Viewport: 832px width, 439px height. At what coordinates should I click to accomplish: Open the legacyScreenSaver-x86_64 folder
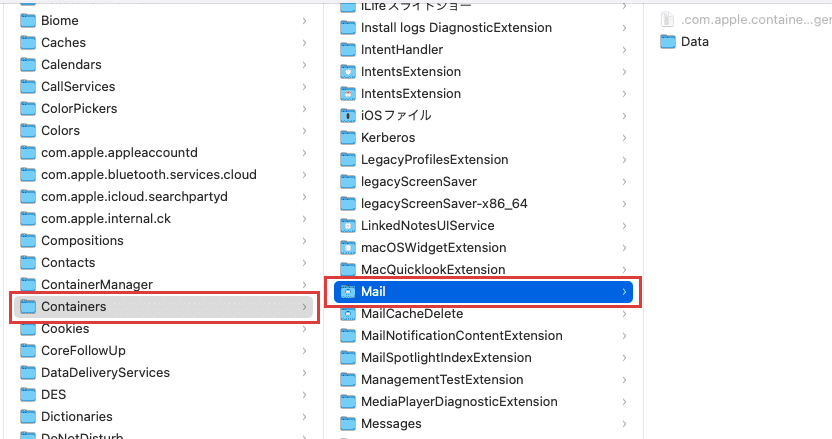coord(483,204)
